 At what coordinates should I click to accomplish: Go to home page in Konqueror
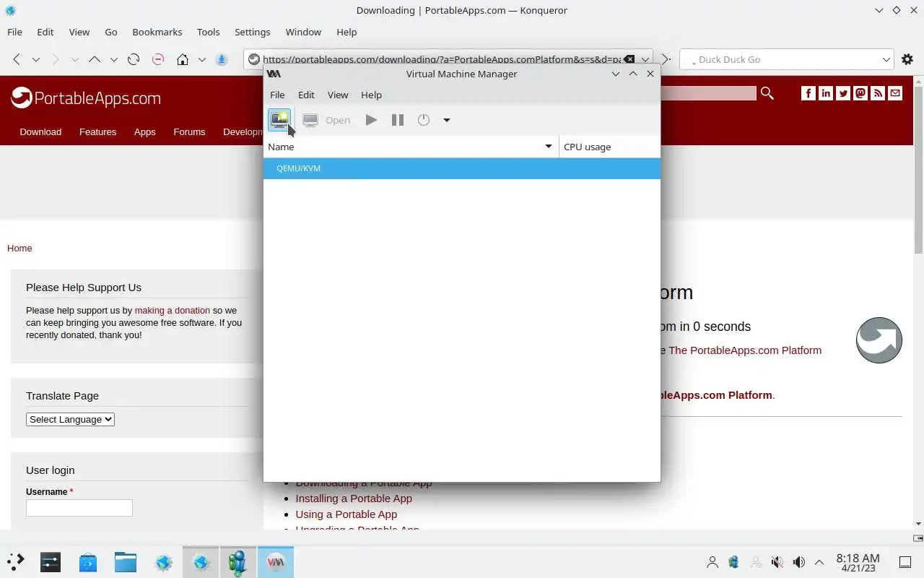tap(183, 59)
